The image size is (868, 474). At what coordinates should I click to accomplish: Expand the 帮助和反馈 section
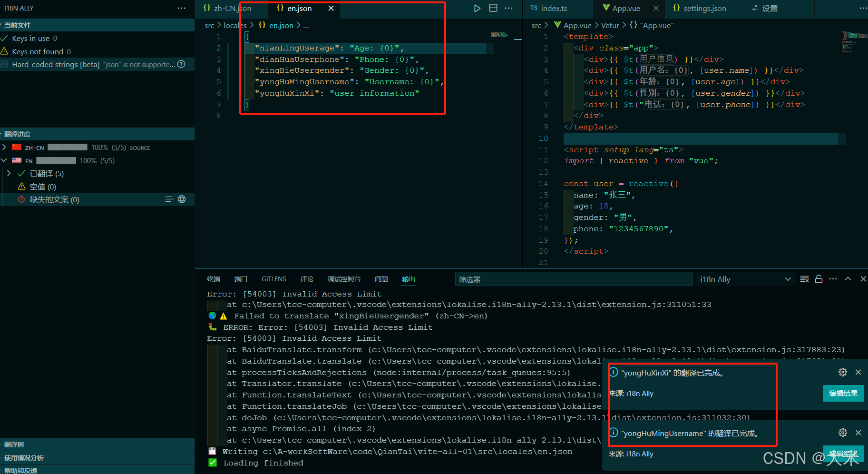97,470
